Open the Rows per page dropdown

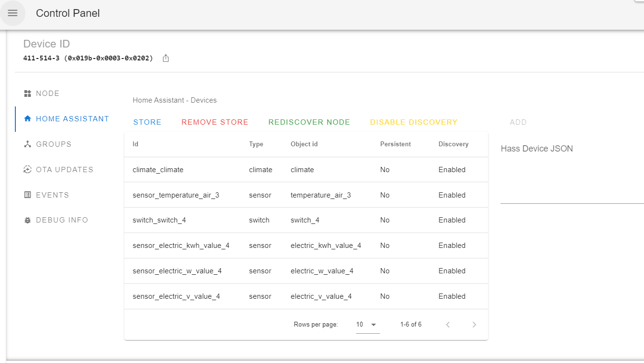[x=368, y=325]
